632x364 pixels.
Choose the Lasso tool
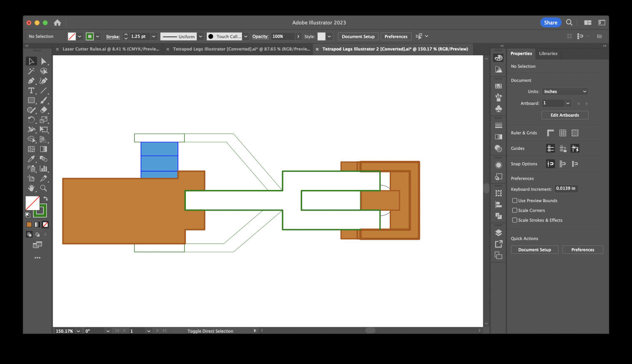tap(43, 71)
